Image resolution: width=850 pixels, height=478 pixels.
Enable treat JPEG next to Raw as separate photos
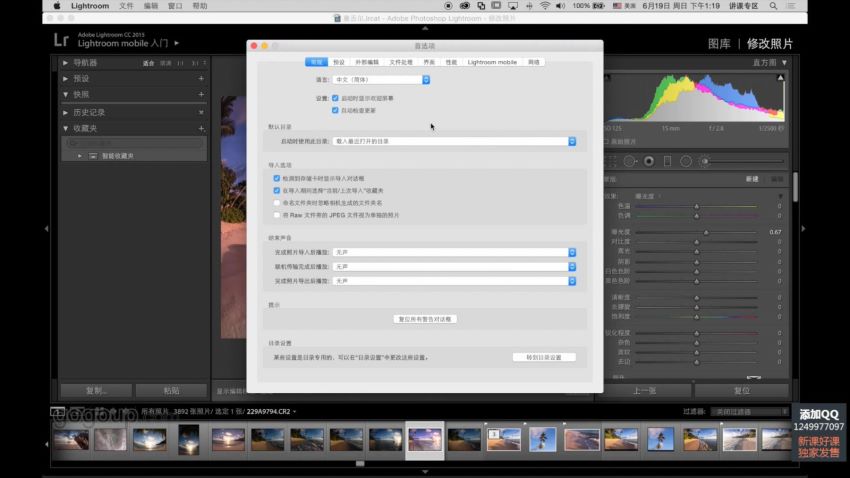pos(276,215)
